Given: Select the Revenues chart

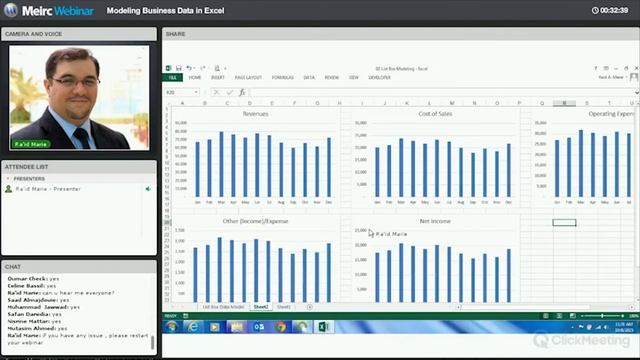Looking at the screenshot, I should click(x=256, y=157).
